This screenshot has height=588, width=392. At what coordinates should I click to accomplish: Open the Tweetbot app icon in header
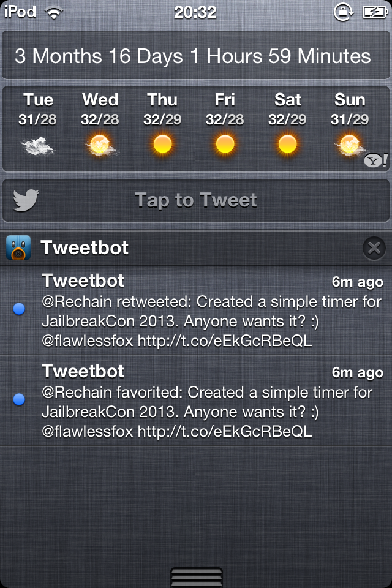pos(18,247)
